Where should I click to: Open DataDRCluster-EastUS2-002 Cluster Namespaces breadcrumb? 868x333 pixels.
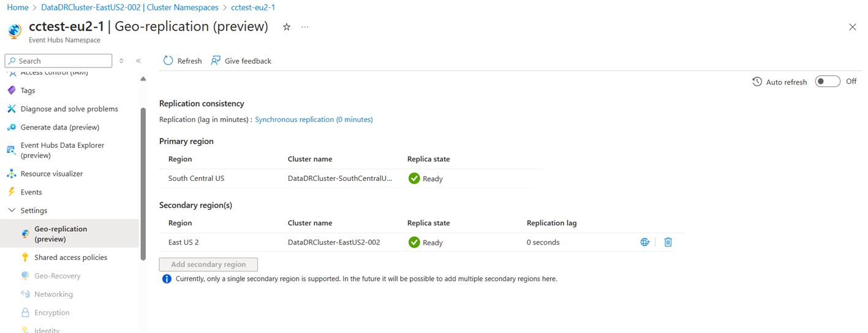[x=129, y=7]
